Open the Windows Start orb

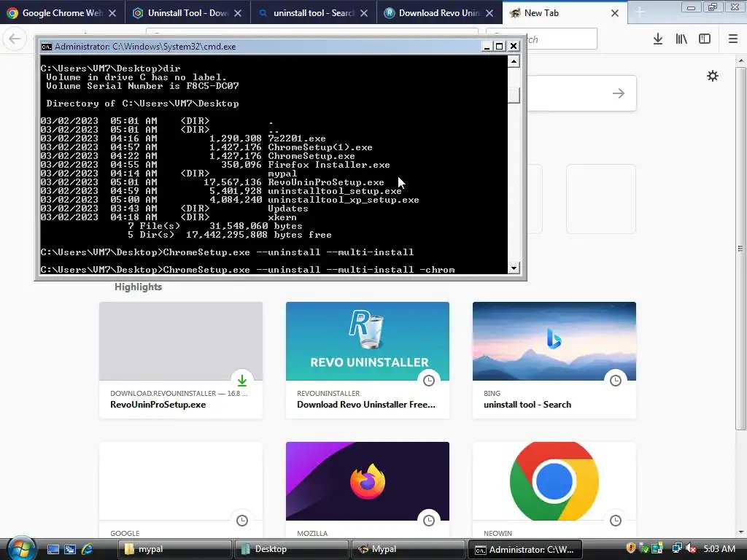coord(21,548)
